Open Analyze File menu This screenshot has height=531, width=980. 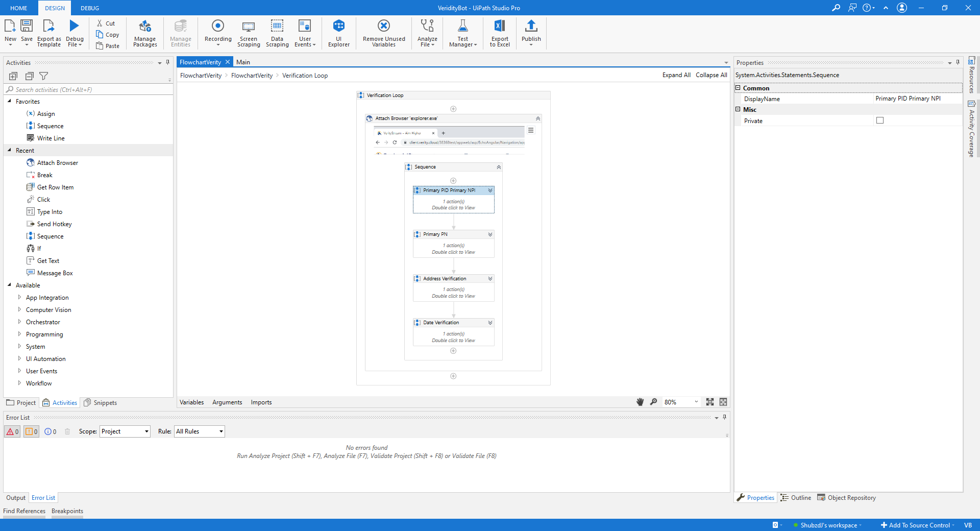[427, 33]
